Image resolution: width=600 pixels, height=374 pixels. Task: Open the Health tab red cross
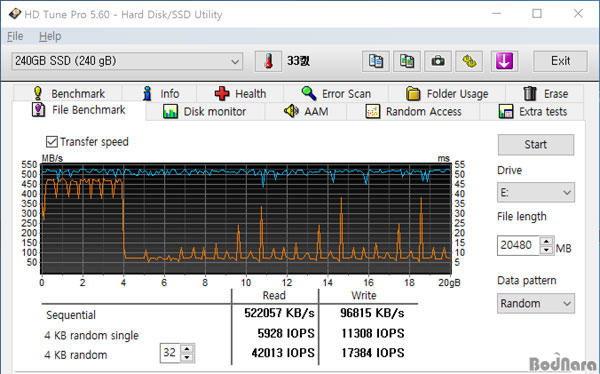tap(240, 93)
